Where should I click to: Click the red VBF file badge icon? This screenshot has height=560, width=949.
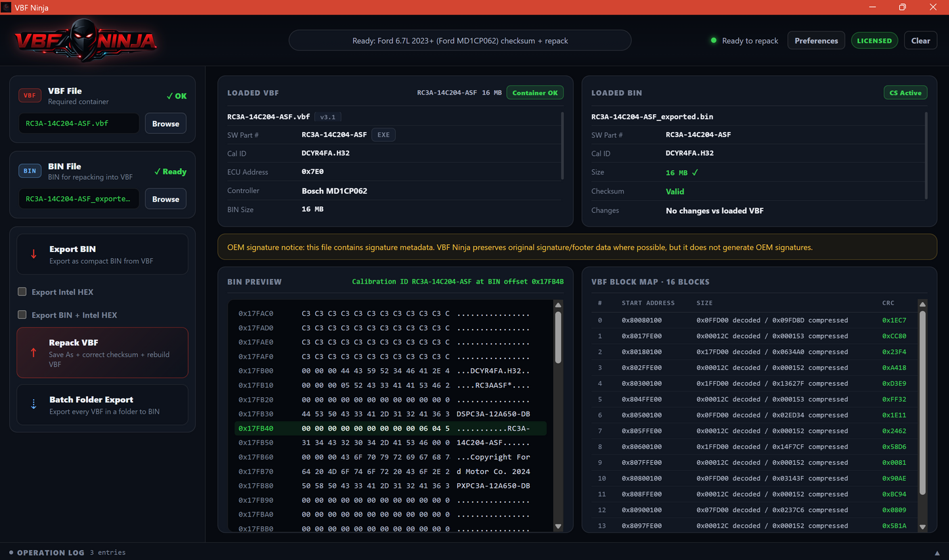[x=30, y=95]
